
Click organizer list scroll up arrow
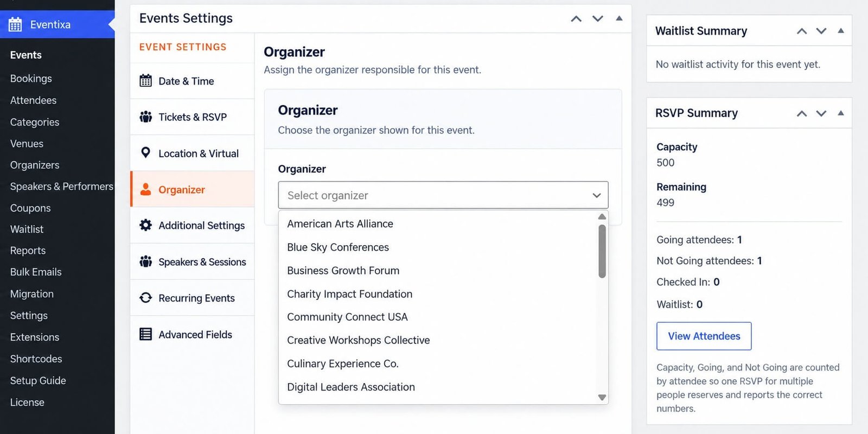click(x=602, y=216)
